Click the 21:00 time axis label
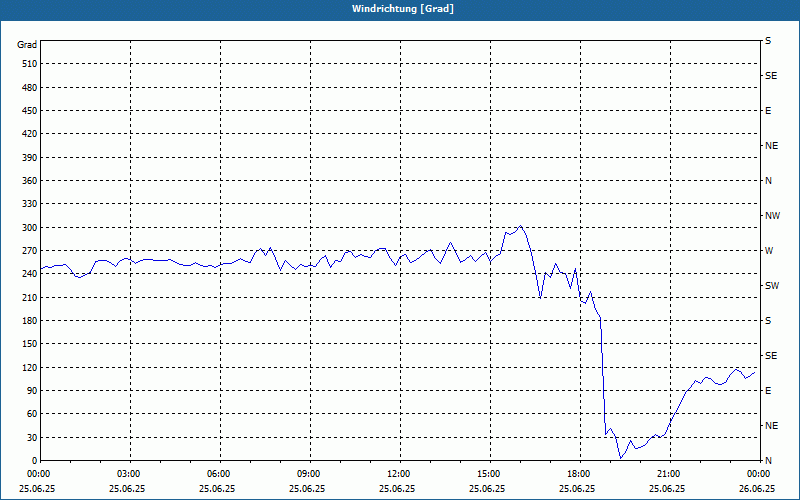 (668, 474)
